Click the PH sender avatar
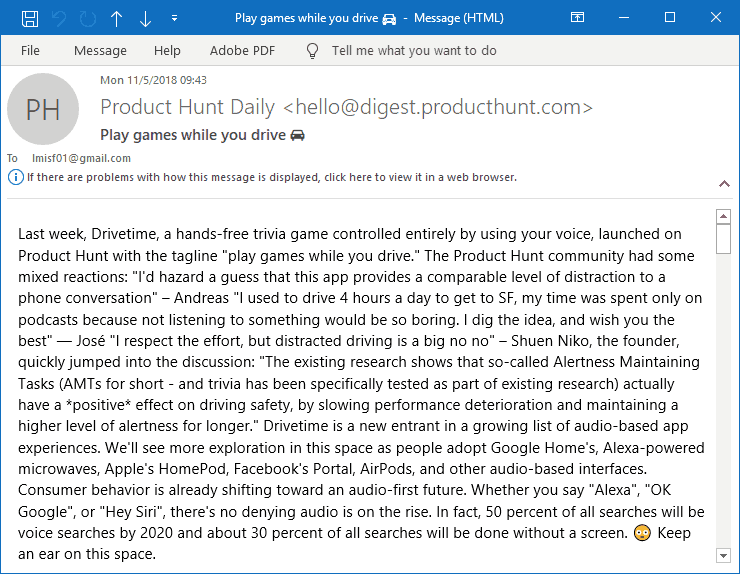 43,109
